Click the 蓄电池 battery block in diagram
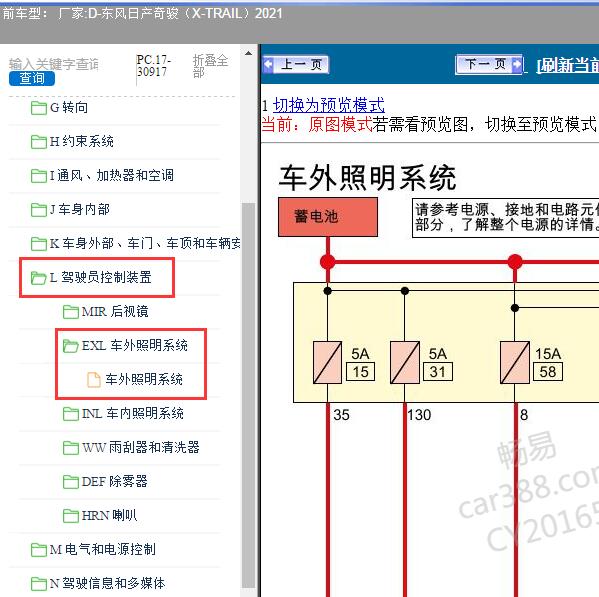Screen dimensions: 599x597 click(x=328, y=217)
